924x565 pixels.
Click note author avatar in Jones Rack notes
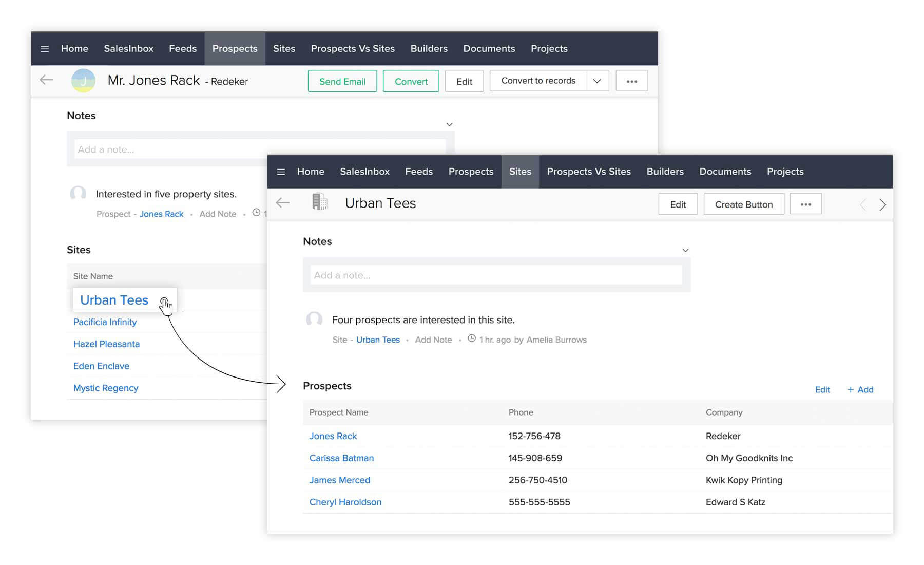click(x=78, y=194)
